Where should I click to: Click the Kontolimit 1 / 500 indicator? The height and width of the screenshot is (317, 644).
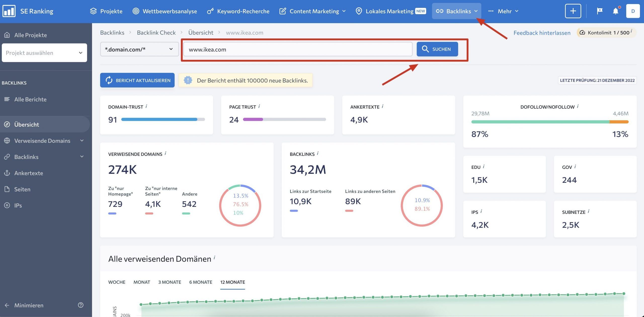coord(606,33)
